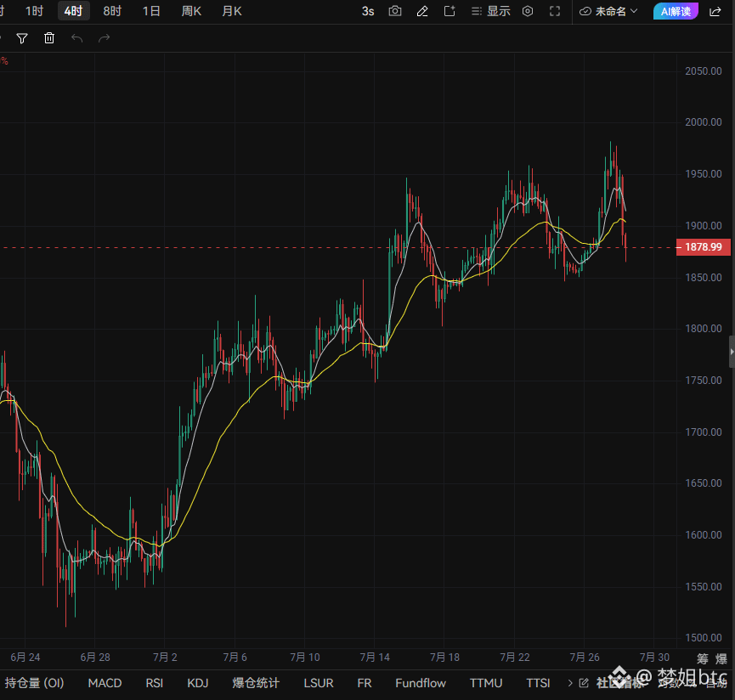
Task: Redo the last drawing action
Action: (x=104, y=38)
